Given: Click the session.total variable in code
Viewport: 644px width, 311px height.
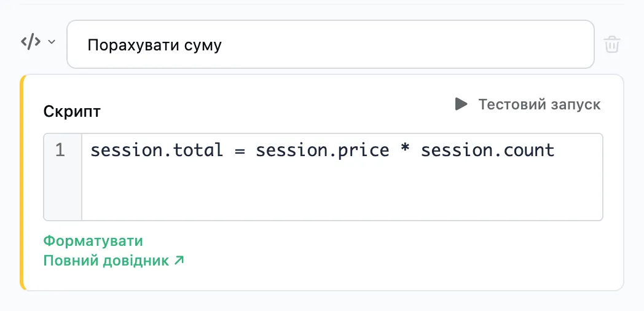Looking at the screenshot, I should [157, 151].
